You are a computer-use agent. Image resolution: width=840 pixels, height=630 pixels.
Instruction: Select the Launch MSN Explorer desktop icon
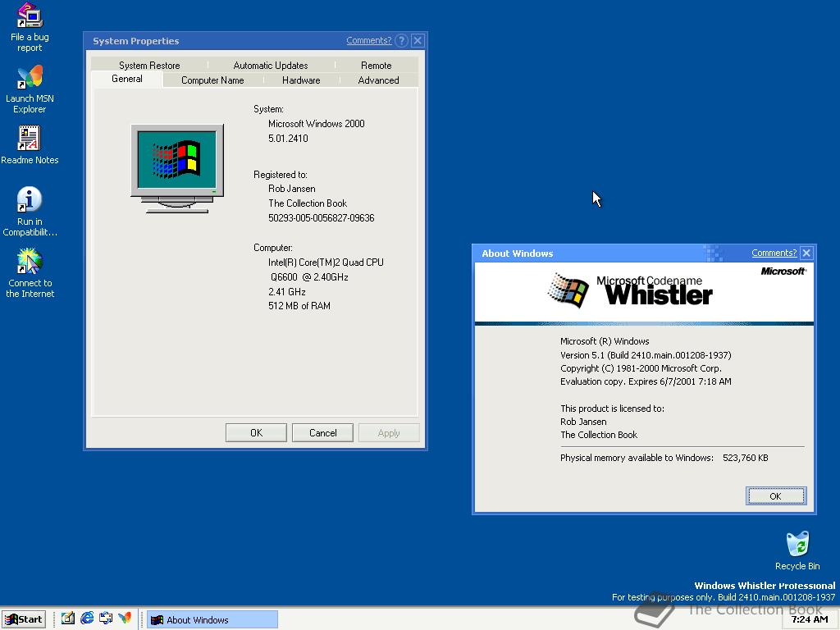pyautogui.click(x=30, y=89)
